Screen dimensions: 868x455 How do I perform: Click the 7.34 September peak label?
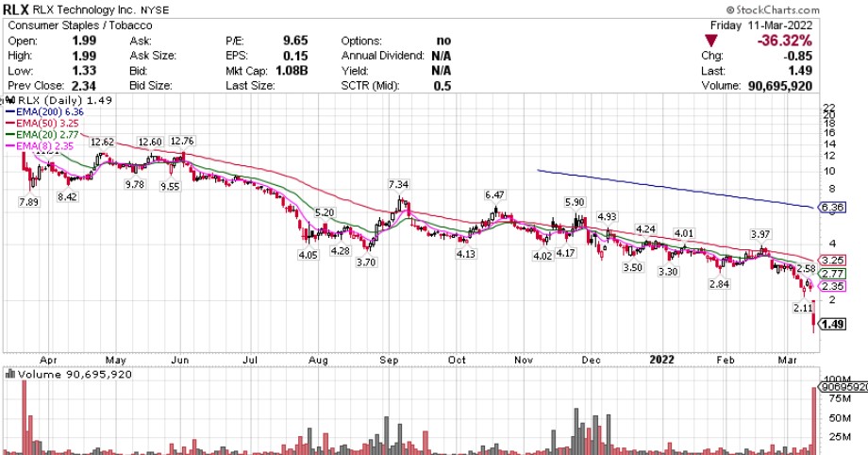point(398,185)
